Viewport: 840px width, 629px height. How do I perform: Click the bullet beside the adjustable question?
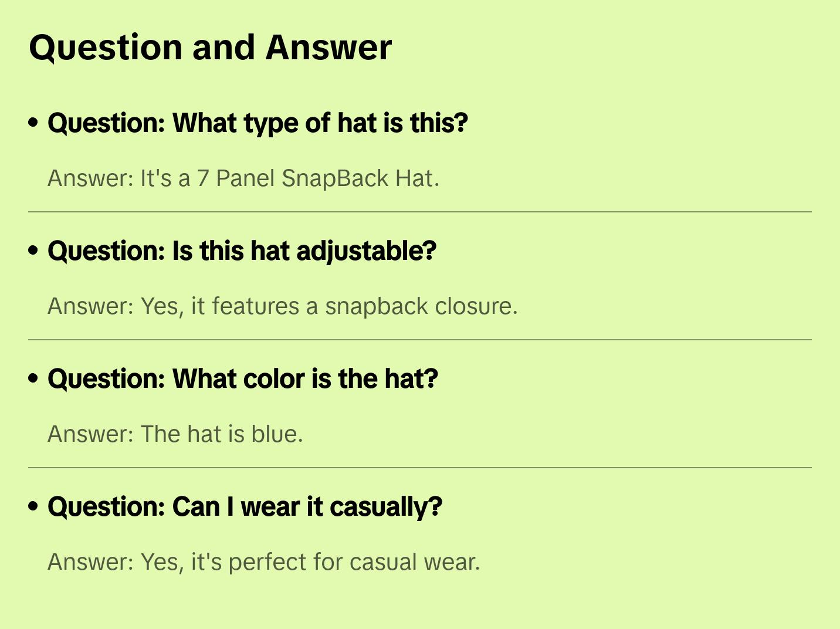pos(33,251)
